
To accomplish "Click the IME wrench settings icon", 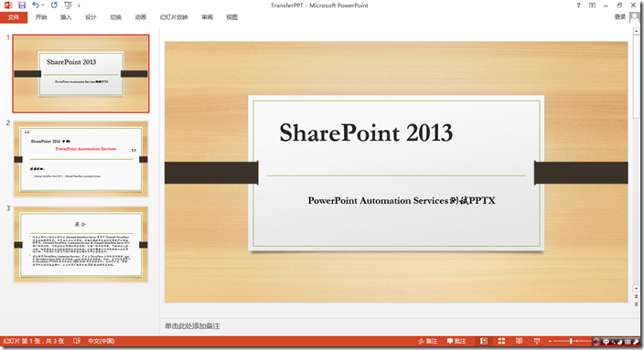I will pos(636,342).
